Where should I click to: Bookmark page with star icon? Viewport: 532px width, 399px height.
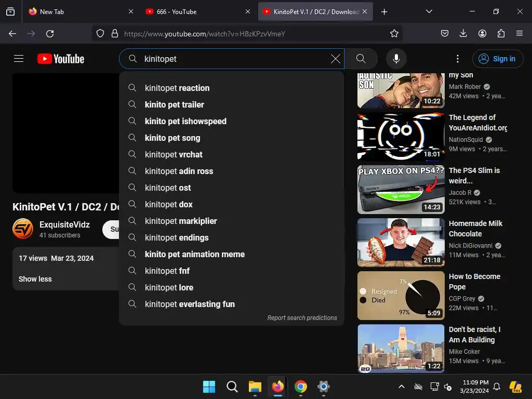tap(394, 34)
